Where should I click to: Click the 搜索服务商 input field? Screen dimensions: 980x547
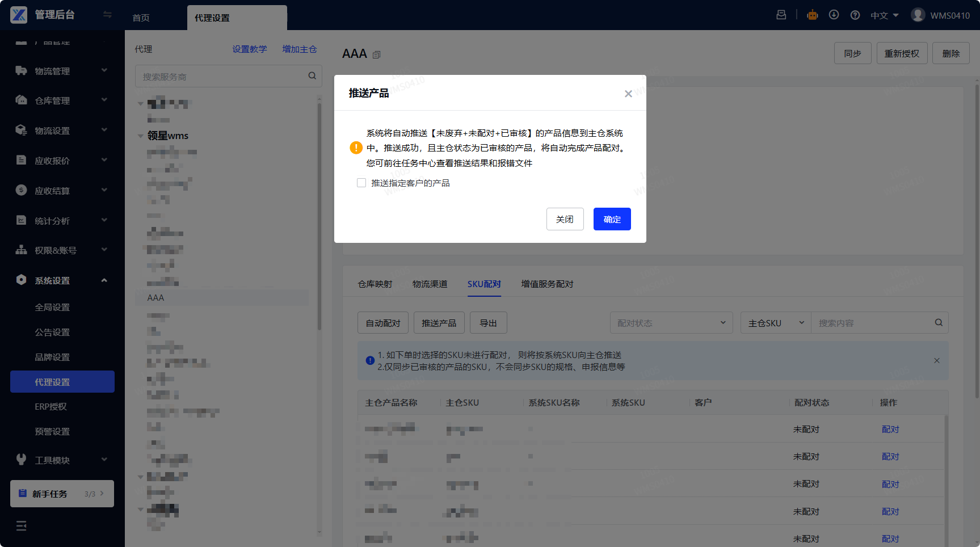pyautogui.click(x=229, y=76)
